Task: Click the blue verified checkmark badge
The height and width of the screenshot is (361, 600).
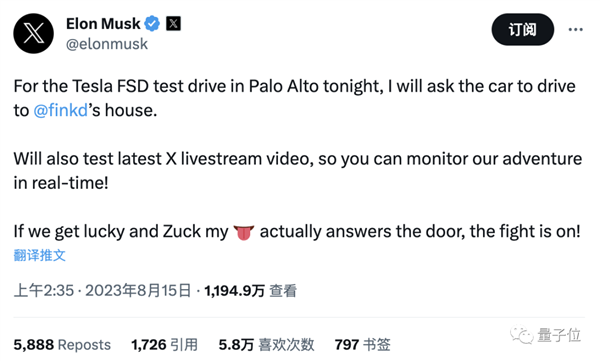Action: (152, 24)
